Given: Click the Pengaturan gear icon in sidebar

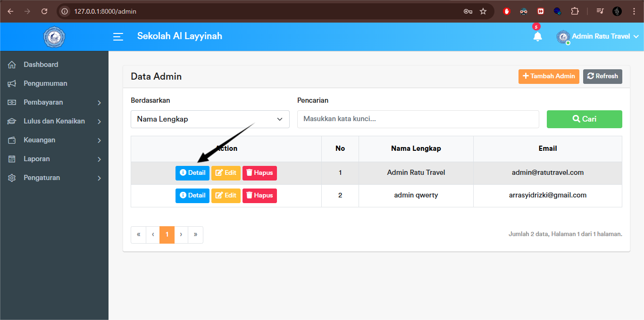Looking at the screenshot, I should point(11,178).
